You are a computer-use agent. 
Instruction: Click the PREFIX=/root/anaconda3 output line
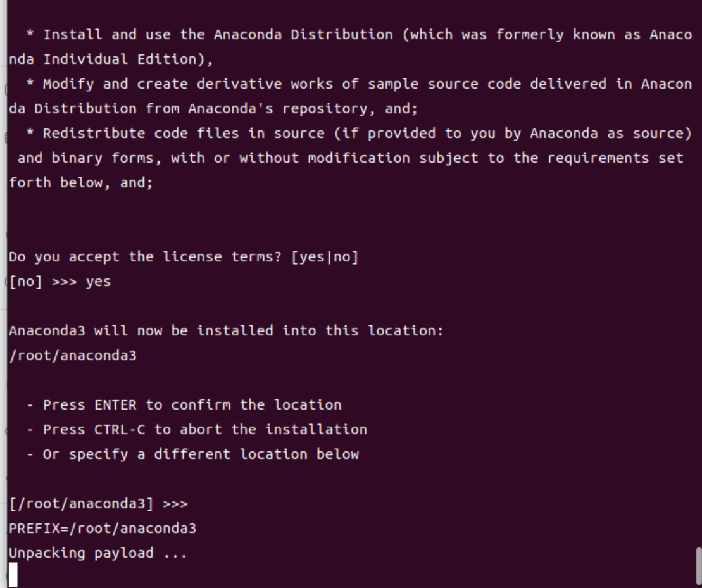click(103, 529)
